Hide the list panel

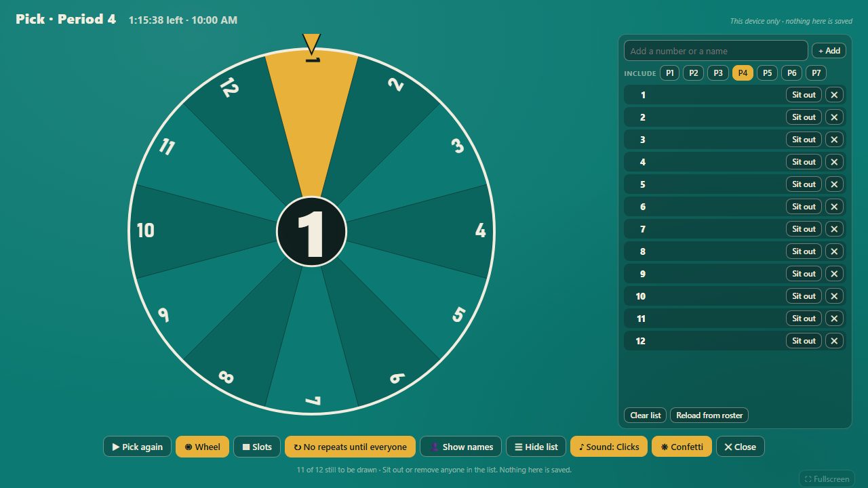(x=536, y=447)
